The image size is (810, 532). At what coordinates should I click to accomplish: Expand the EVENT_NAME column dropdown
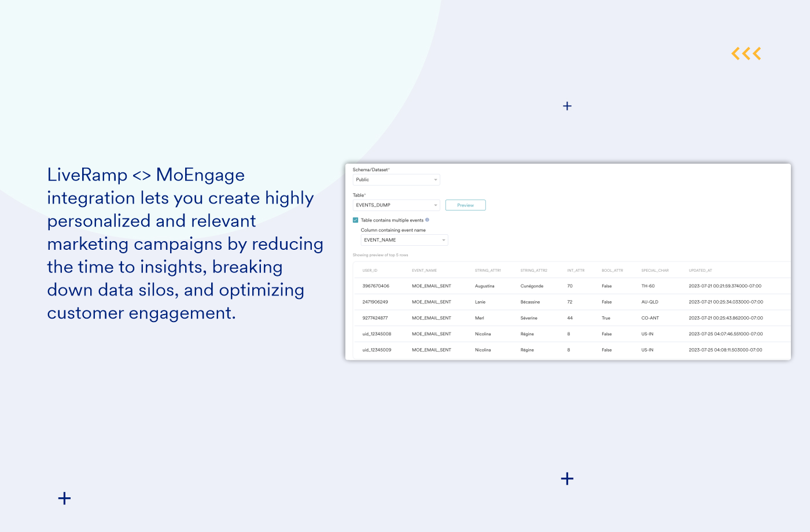(x=404, y=240)
